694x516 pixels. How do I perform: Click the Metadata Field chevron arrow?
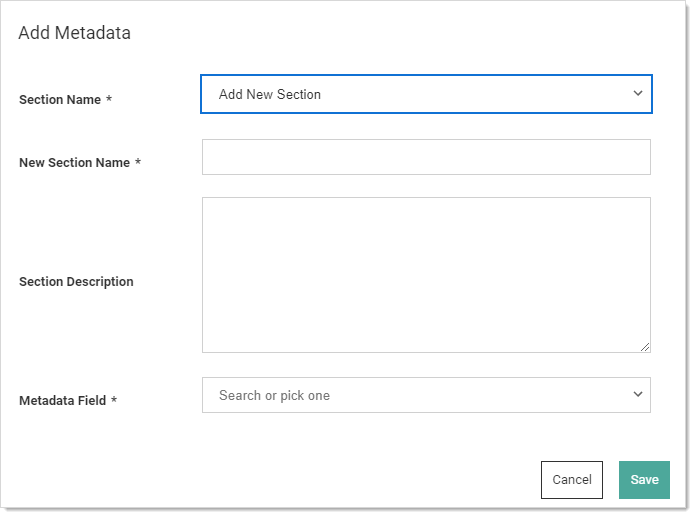(x=637, y=394)
